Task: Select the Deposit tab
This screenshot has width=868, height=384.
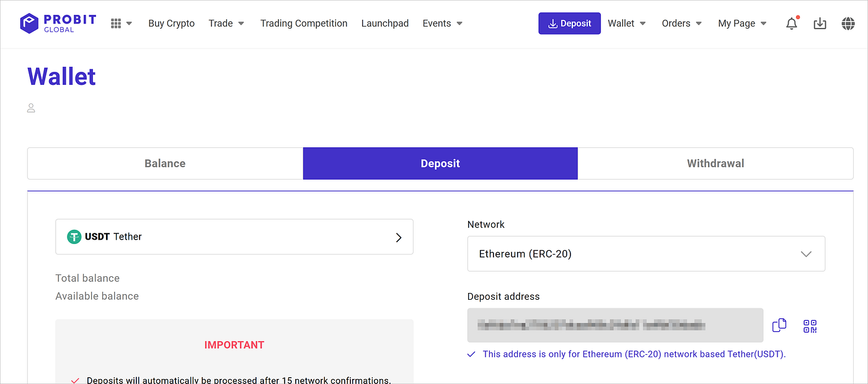Action: click(x=440, y=164)
